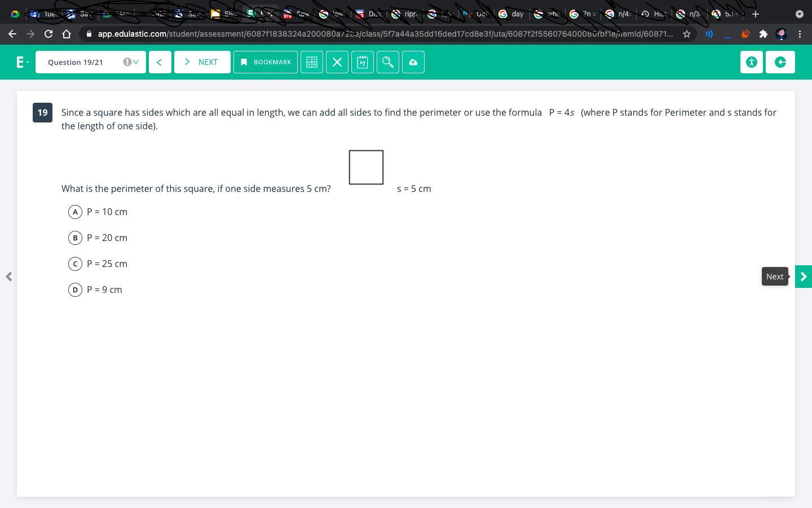Open the calculator tool
This screenshot has width=812, height=508.
tap(312, 62)
